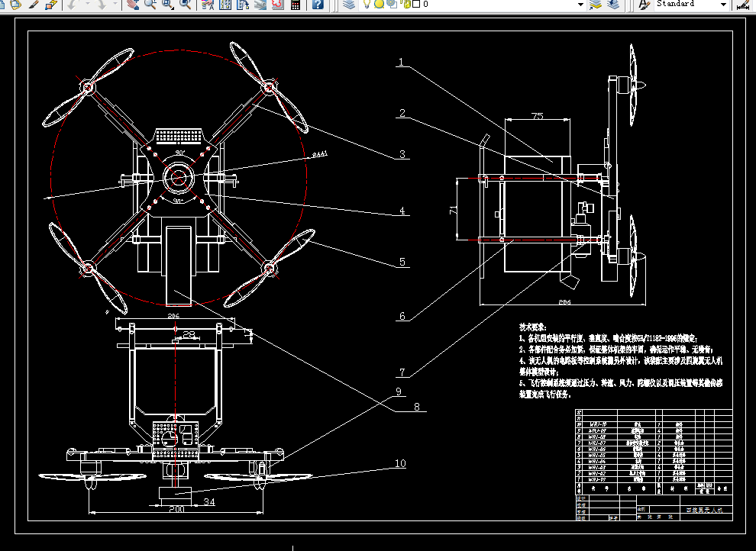This screenshot has width=756, height=551.
Task: Open the Sheet Set Manager
Action: pyautogui.click(x=260, y=5)
